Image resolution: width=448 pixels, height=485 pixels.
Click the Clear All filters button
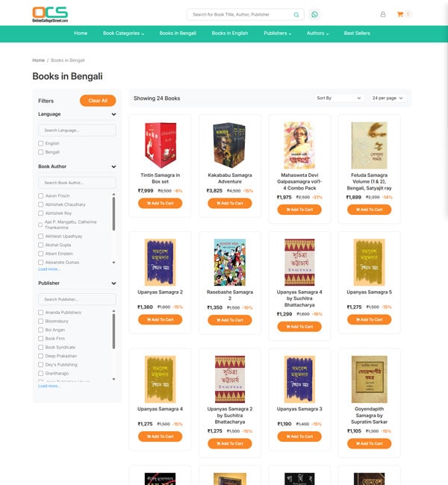coord(98,101)
